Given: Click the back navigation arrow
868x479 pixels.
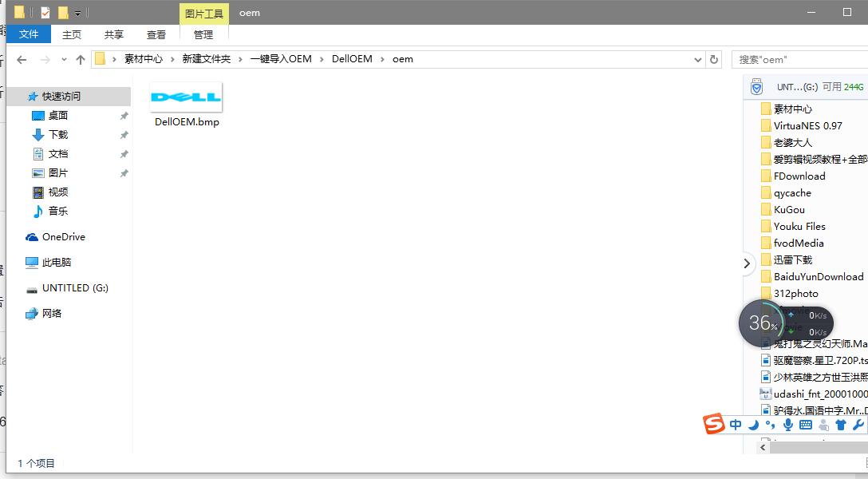Looking at the screenshot, I should pos(22,59).
